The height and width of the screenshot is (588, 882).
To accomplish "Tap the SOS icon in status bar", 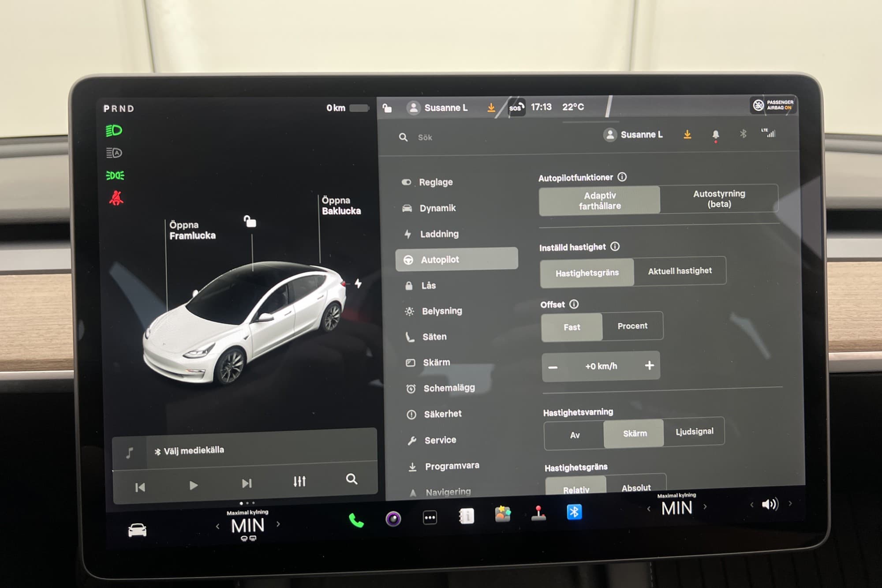I will 516,107.
